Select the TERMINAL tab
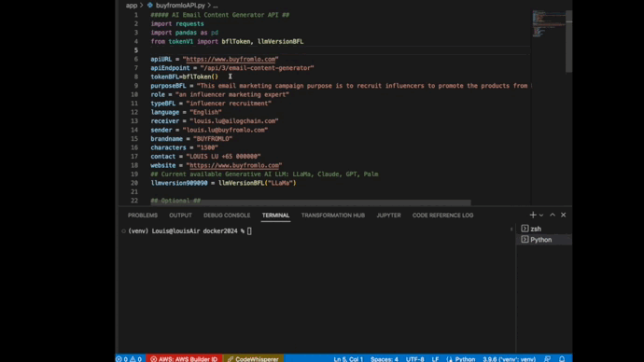 click(275, 216)
